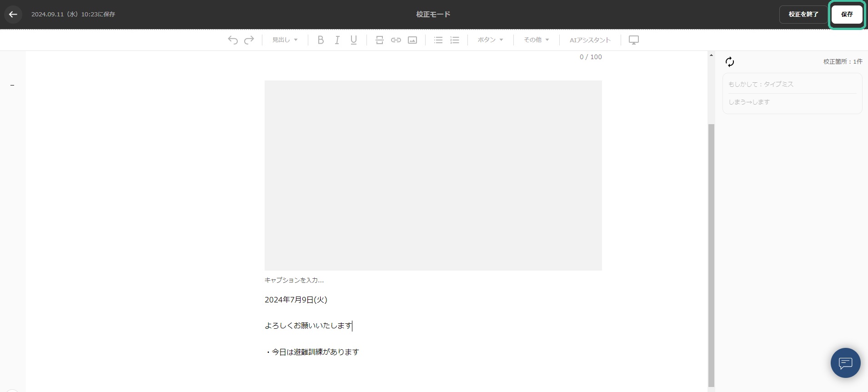Create a numbered list
Viewport: 868px width, 392px height.
coord(455,40)
